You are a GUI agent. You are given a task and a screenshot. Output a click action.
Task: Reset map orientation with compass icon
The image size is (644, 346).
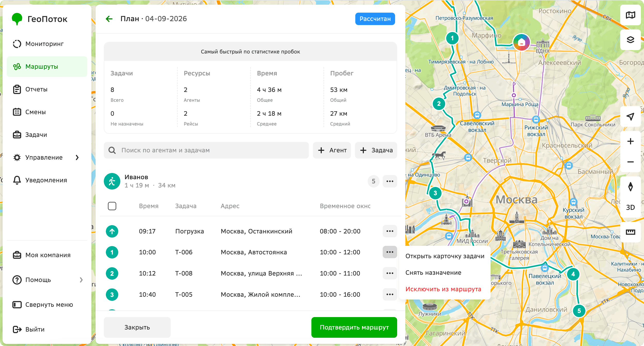point(630,187)
